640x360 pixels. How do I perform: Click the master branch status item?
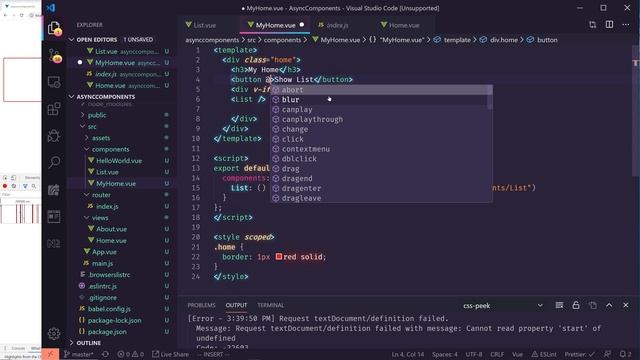[79, 354]
